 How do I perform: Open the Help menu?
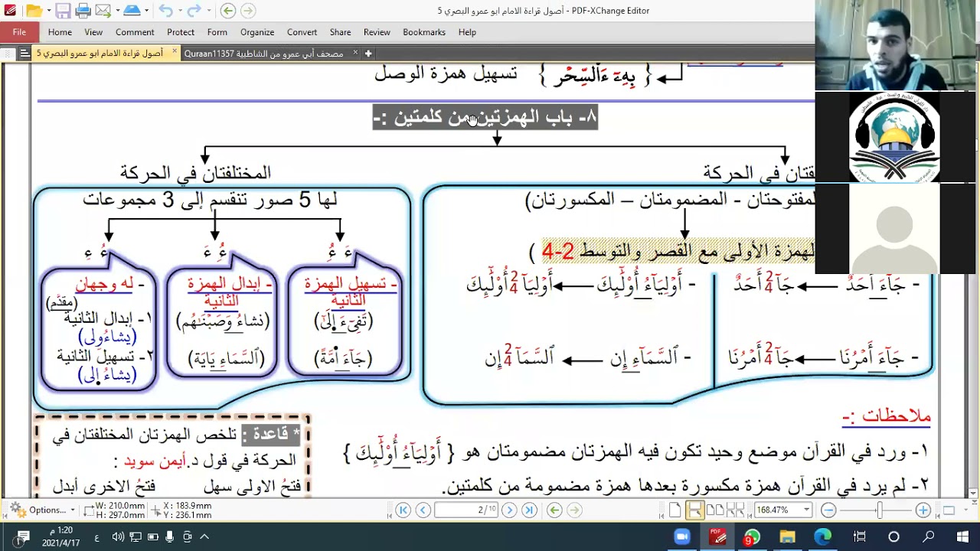[x=467, y=32]
